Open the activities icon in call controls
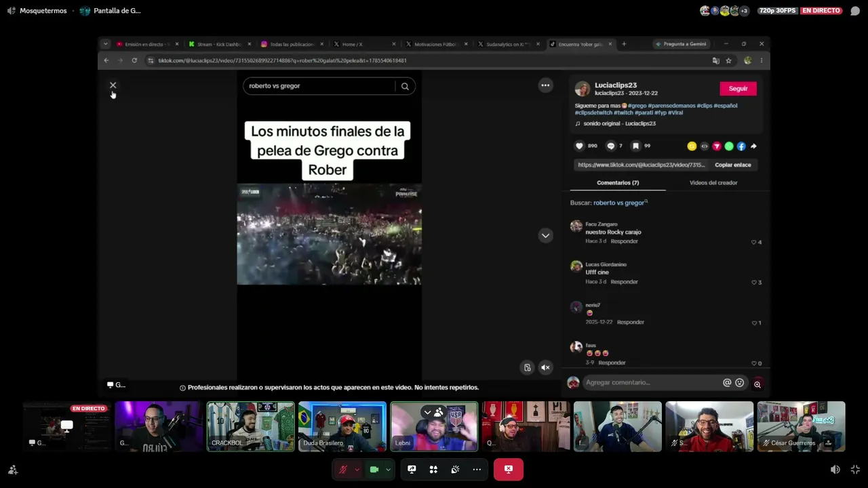The height and width of the screenshot is (488, 868). click(x=433, y=469)
